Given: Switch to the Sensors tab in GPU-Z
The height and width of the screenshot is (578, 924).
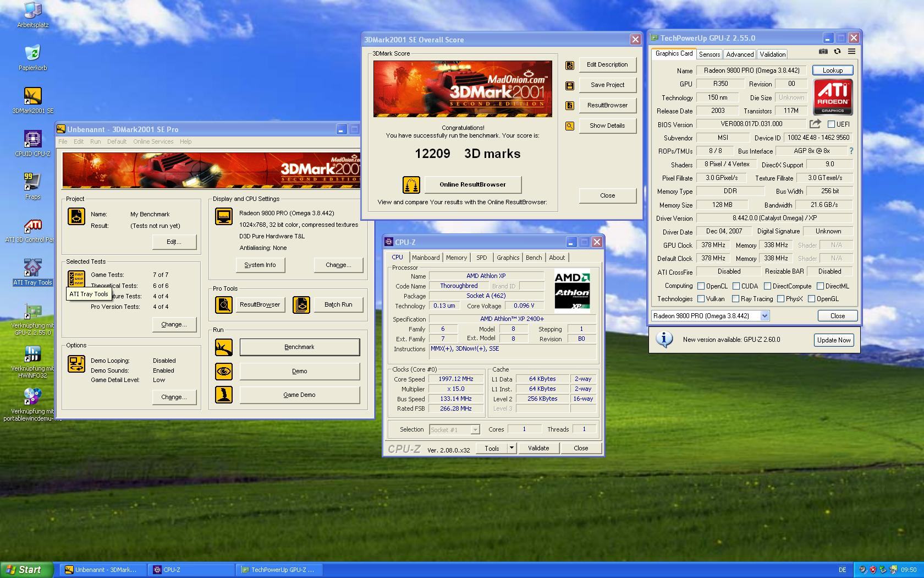Looking at the screenshot, I should pyautogui.click(x=710, y=54).
